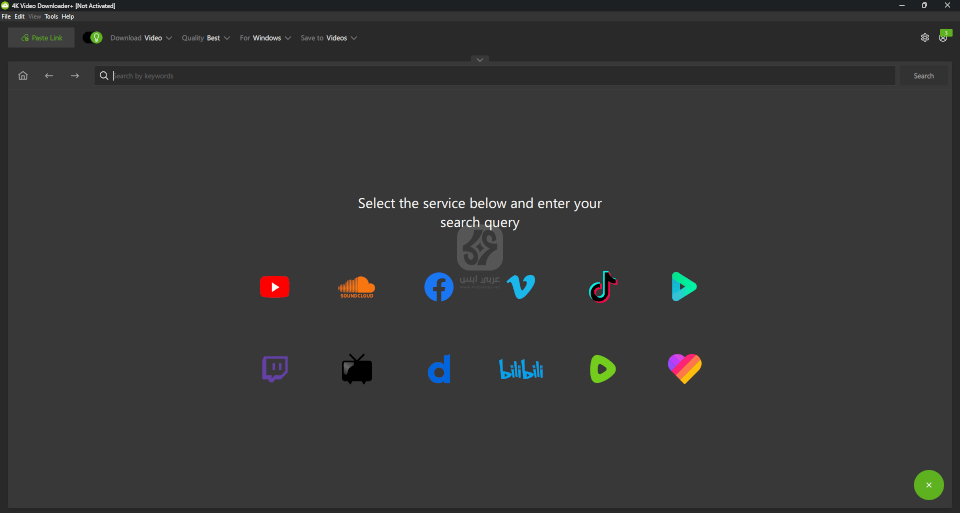Open the For Windows dropdown
Viewport: 960px width, 513px height.
[265, 38]
